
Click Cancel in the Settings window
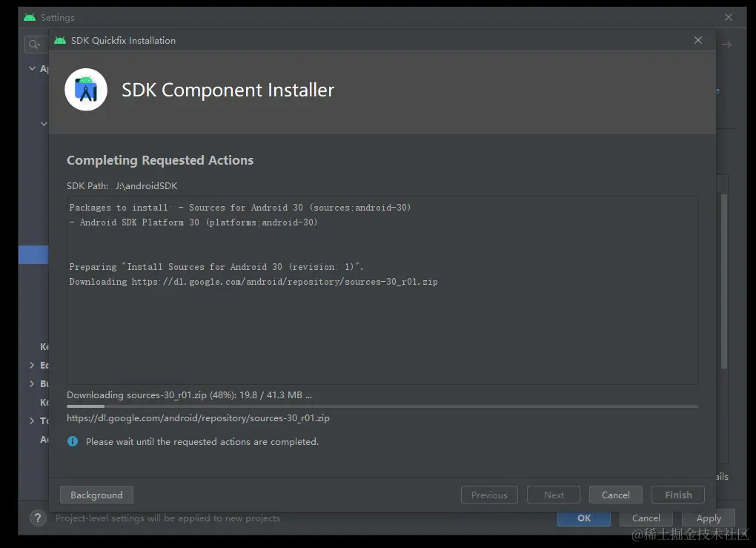click(x=646, y=518)
